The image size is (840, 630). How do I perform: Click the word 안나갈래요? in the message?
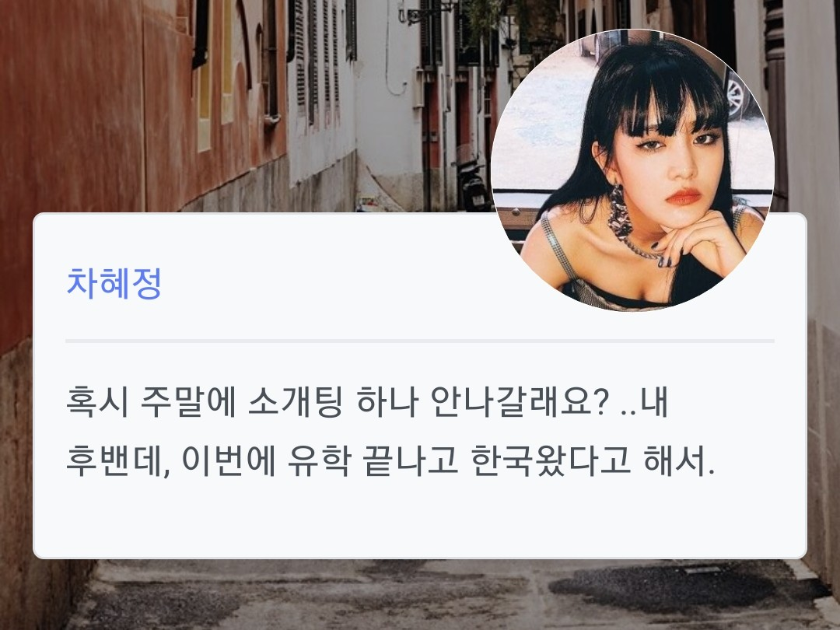520,401
